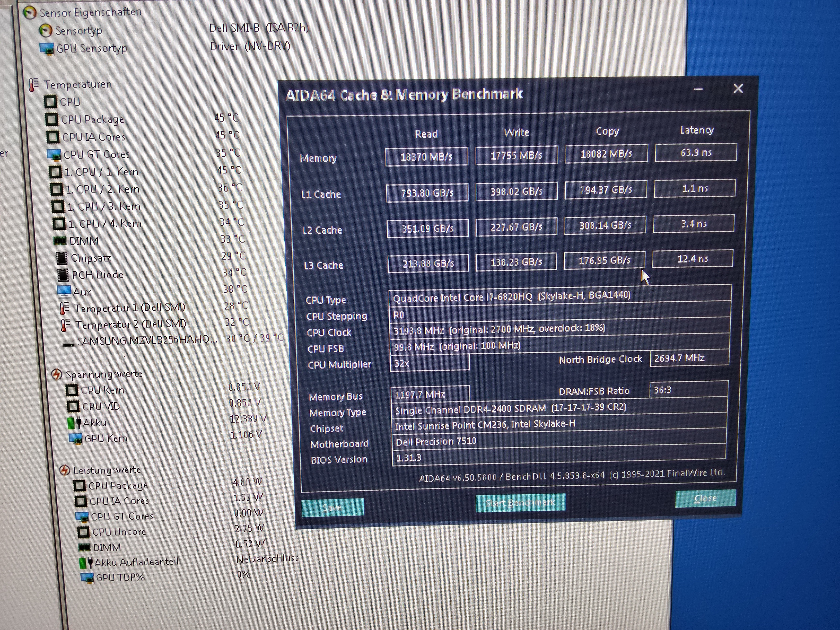Click the L2 Cache Read value 351.09 GB/s
This screenshot has height=630, width=840.
[428, 228]
